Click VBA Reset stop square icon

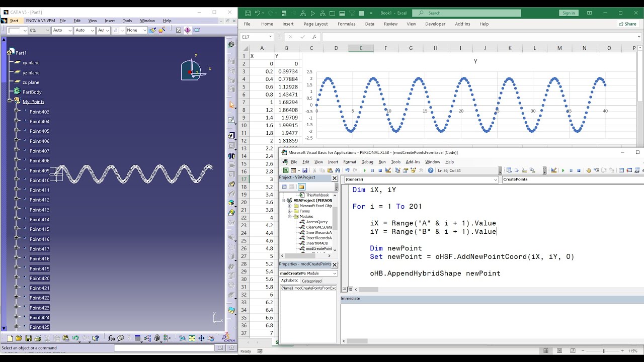coord(380,170)
